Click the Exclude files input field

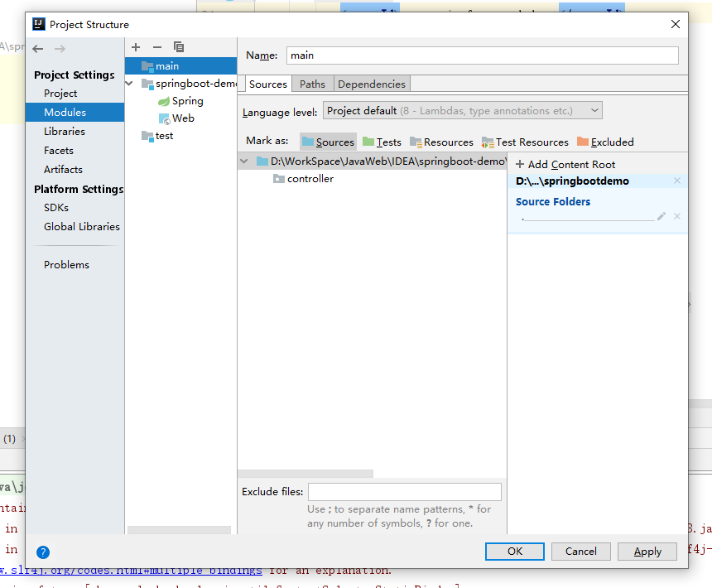(405, 492)
